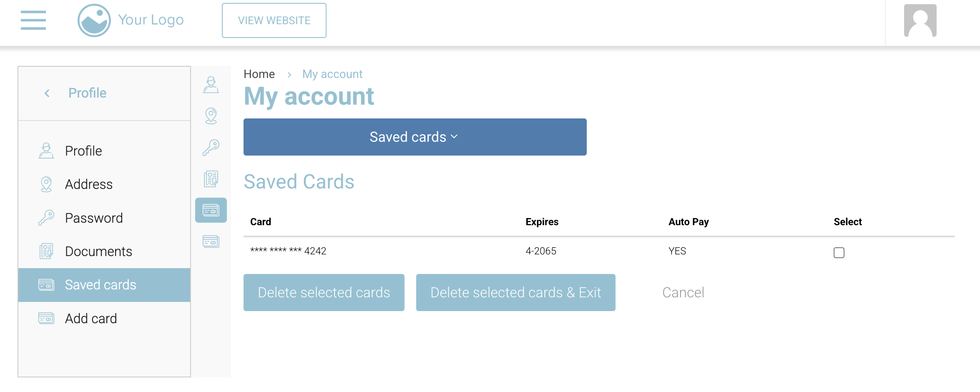Expand the Saved cards dropdown bar
The height and width of the screenshot is (392, 980).
415,137
